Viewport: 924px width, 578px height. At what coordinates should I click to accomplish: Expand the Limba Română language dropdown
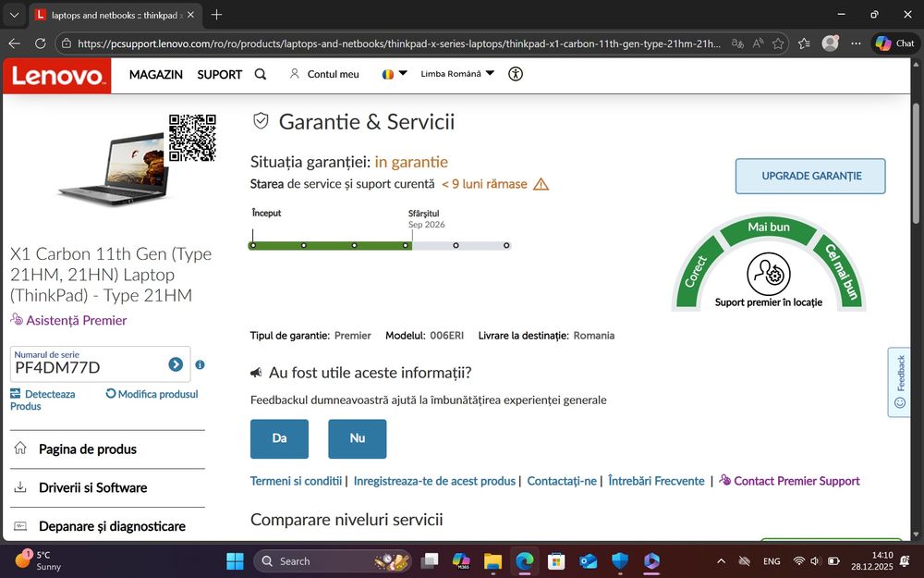(x=457, y=74)
